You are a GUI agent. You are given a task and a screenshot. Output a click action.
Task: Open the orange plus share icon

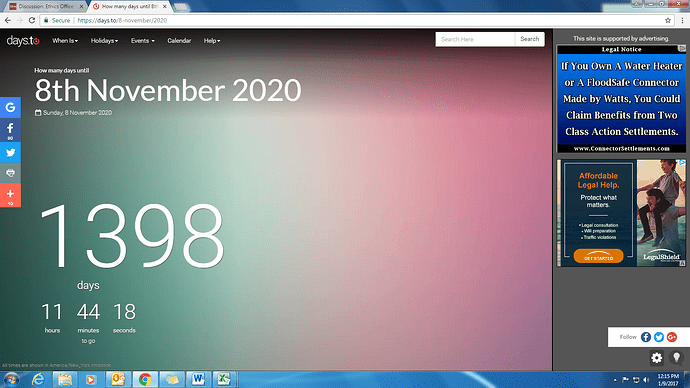[10, 196]
